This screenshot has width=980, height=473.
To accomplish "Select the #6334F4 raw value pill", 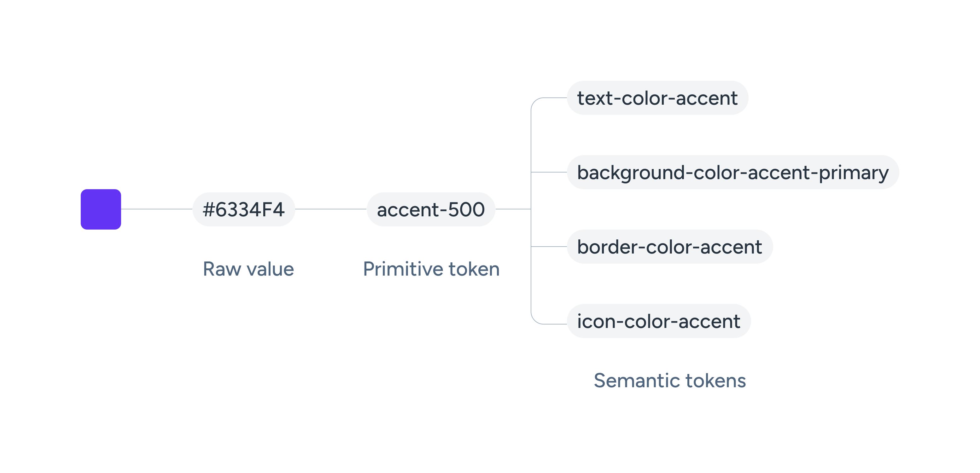I will click(x=243, y=209).
